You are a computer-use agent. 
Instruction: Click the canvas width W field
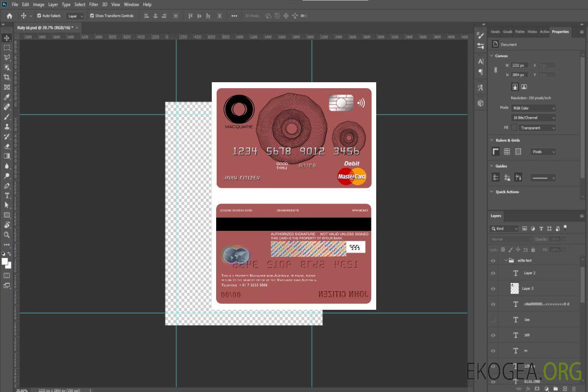tap(520, 65)
